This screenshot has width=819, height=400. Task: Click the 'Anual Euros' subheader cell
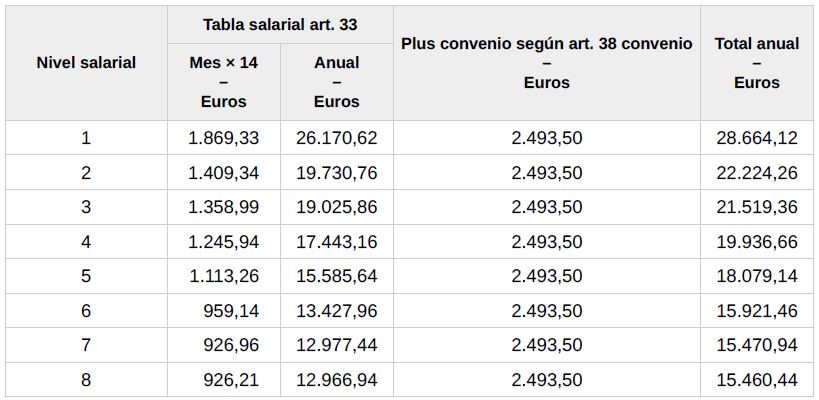click(x=336, y=82)
